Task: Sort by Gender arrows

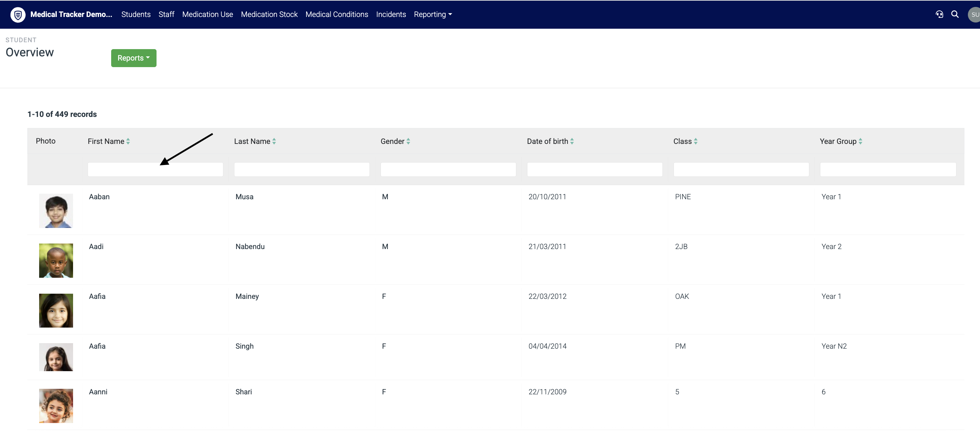Action: click(408, 141)
